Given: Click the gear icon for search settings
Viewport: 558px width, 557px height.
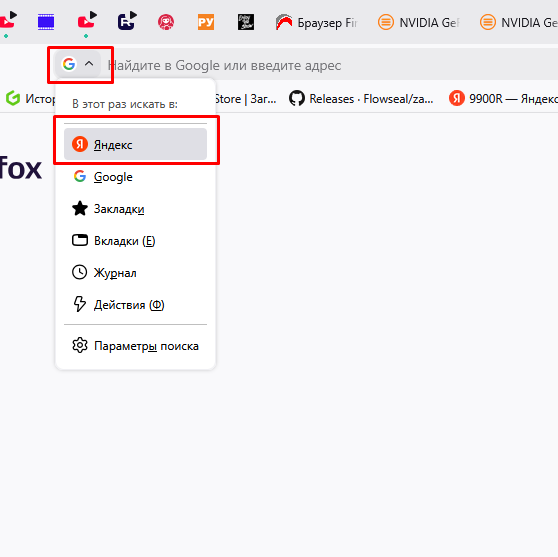Looking at the screenshot, I should pos(80,345).
